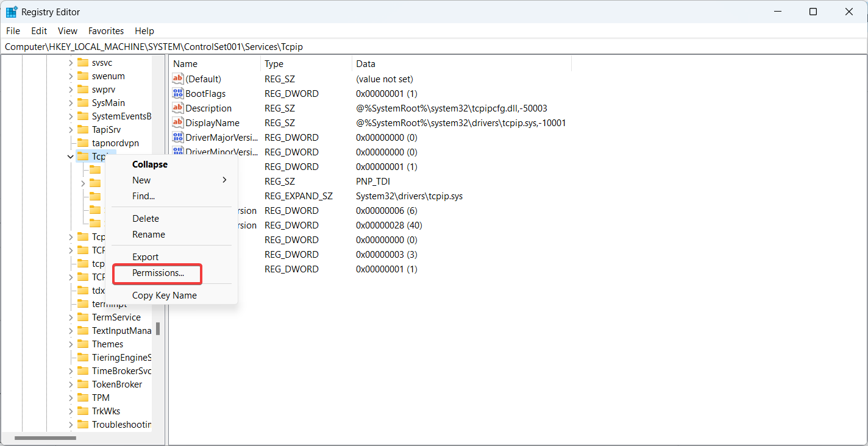Click the TieringEngineS folder icon
Viewport: 868px width, 446px height.
coord(83,358)
